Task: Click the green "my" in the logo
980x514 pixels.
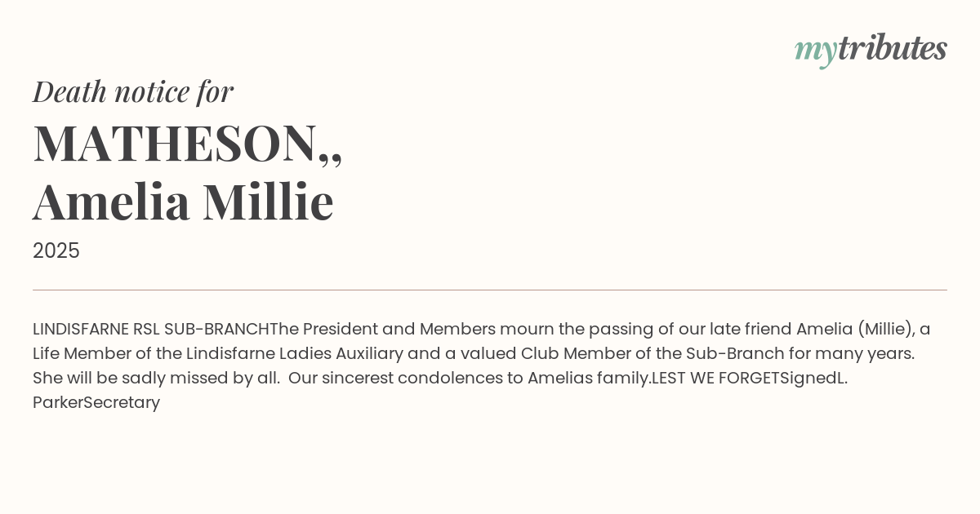Action: tap(815, 51)
